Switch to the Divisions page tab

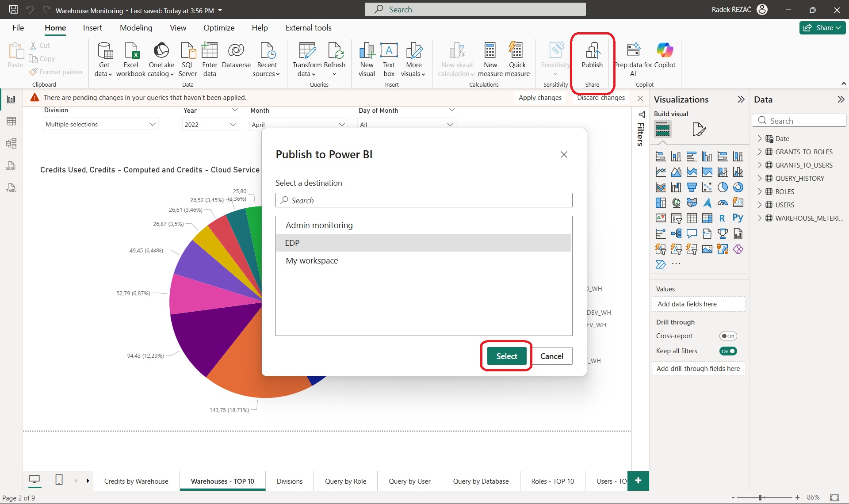tap(290, 481)
